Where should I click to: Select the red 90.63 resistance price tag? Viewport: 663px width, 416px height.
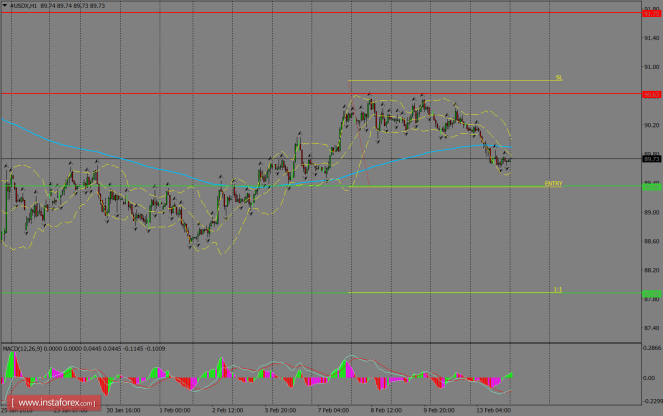652,95
